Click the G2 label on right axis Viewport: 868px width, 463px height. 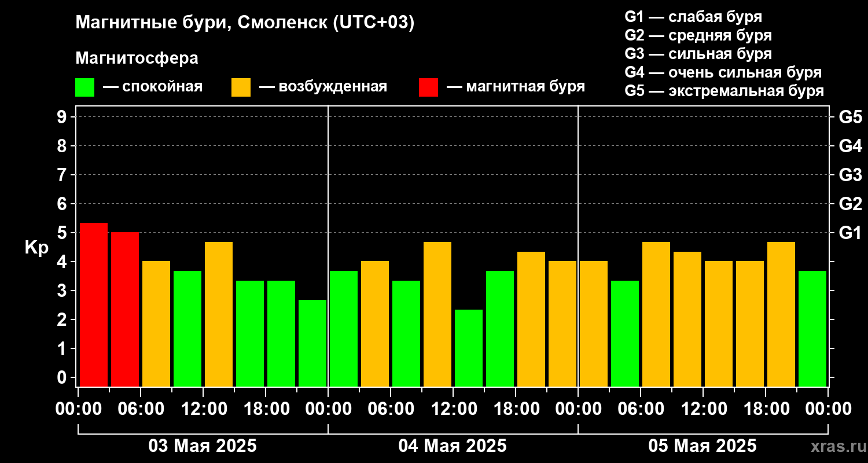[850, 204]
